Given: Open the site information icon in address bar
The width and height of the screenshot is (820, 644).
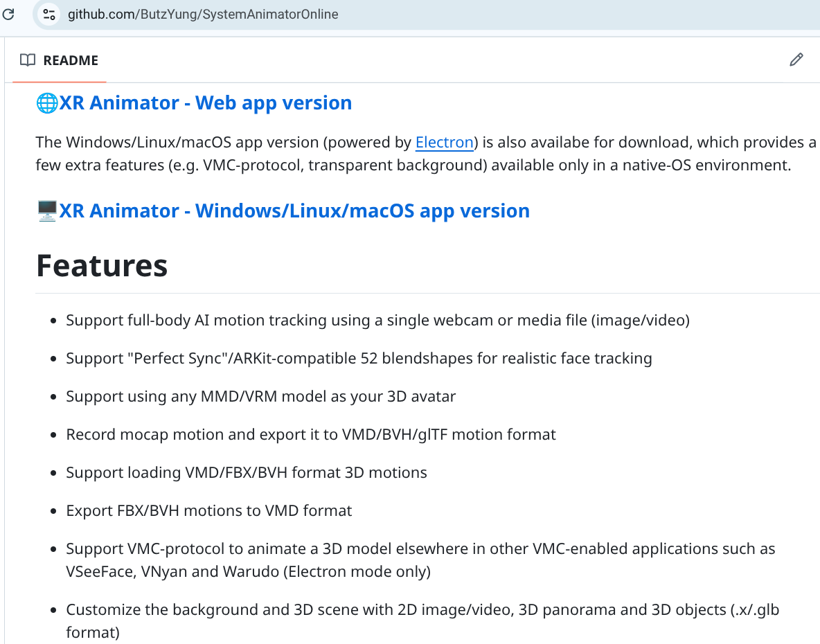Looking at the screenshot, I should (x=48, y=14).
